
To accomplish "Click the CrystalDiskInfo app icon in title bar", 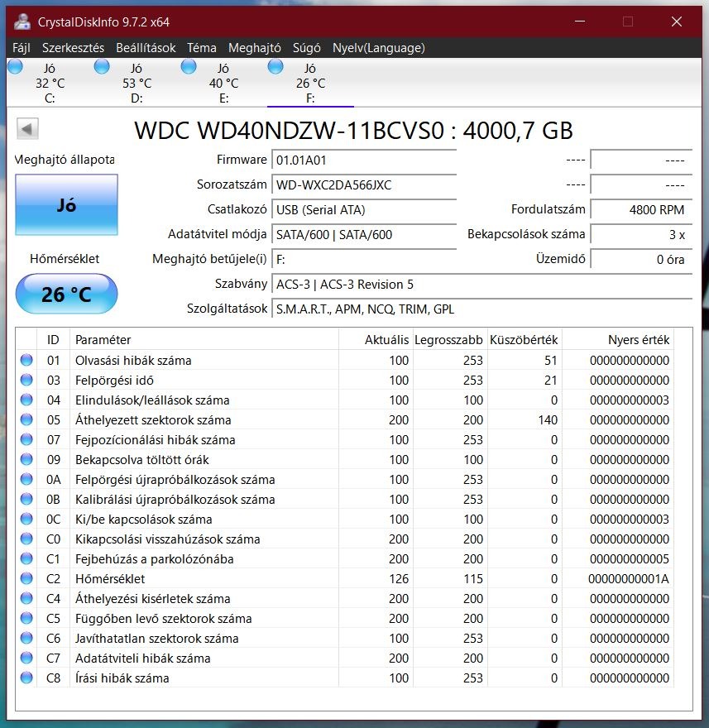I will [22, 22].
